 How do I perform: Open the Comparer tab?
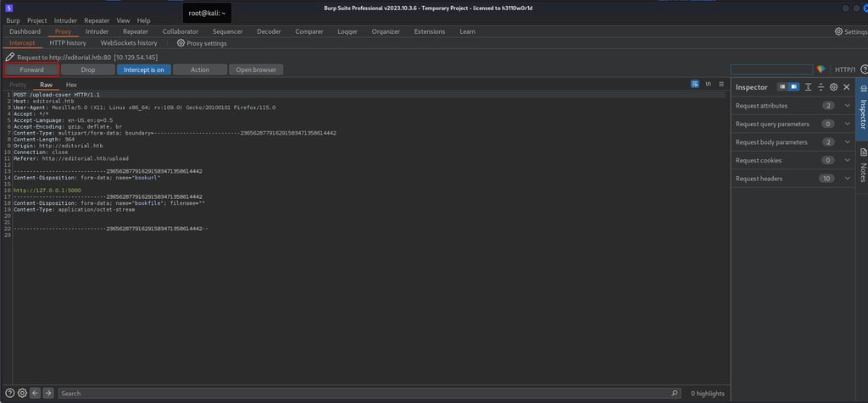click(x=309, y=31)
